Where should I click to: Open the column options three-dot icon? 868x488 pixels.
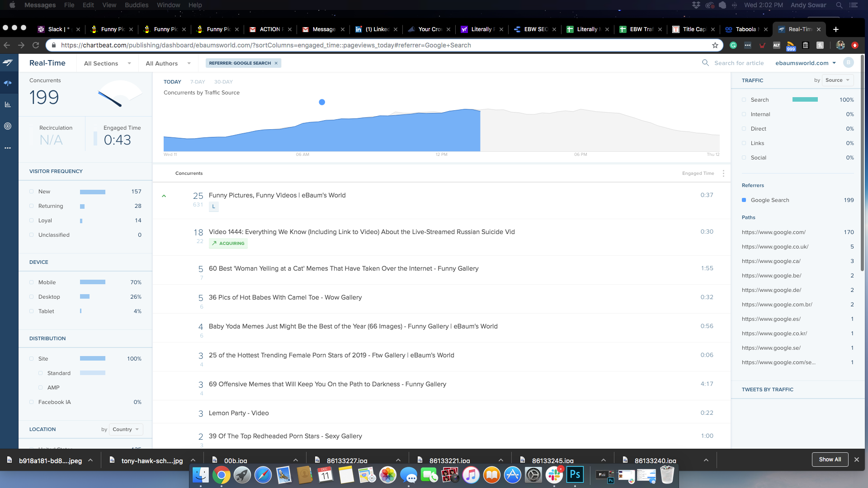tap(723, 173)
